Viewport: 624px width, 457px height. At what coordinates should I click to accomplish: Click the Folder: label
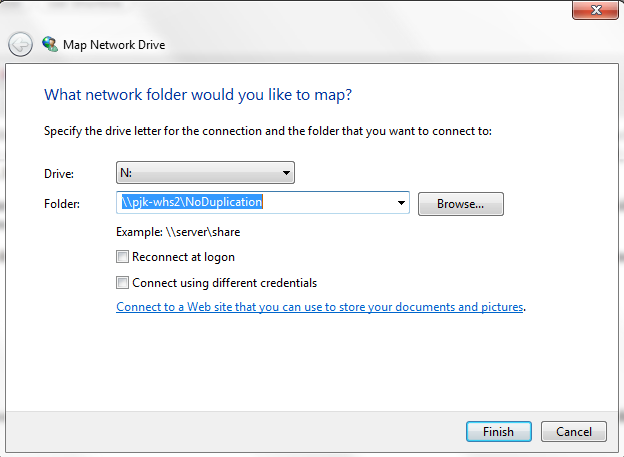pyautogui.click(x=62, y=203)
